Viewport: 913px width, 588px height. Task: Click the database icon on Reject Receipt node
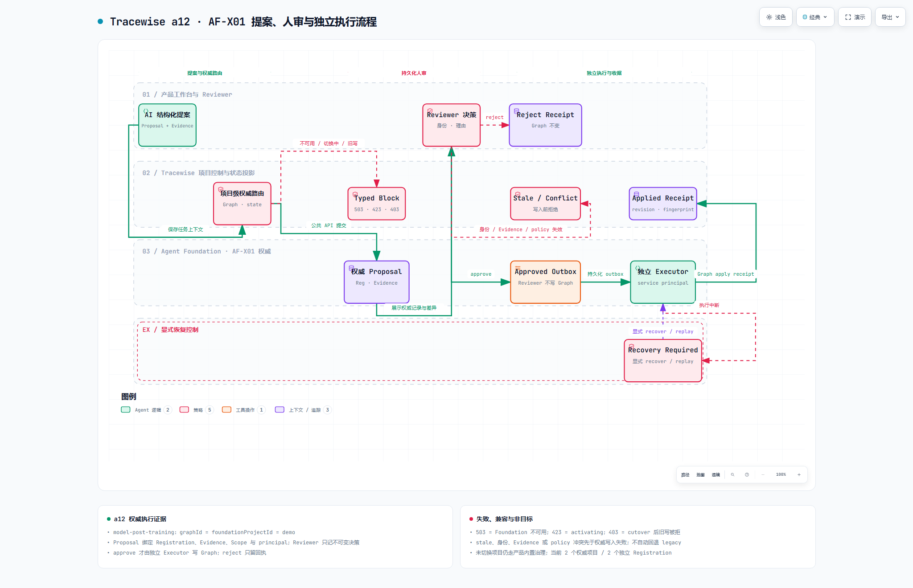click(x=517, y=111)
